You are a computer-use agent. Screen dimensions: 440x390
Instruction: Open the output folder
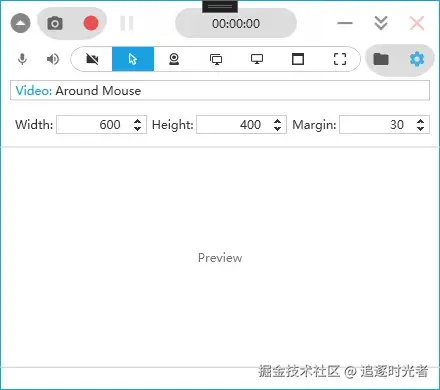pos(381,59)
